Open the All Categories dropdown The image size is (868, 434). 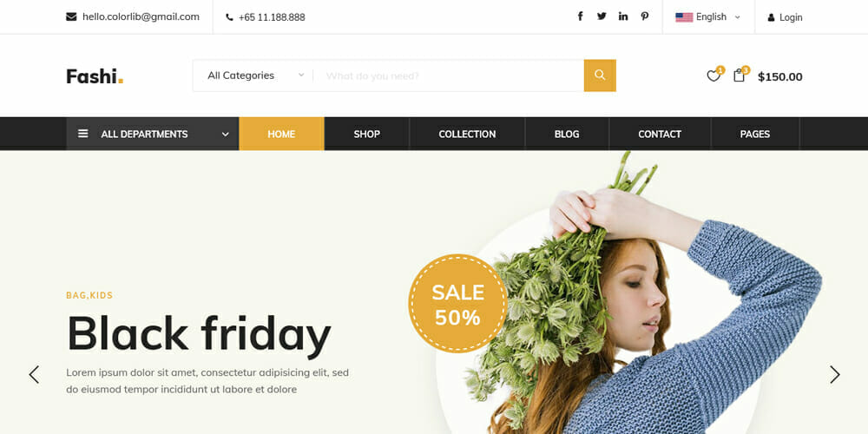click(x=256, y=76)
